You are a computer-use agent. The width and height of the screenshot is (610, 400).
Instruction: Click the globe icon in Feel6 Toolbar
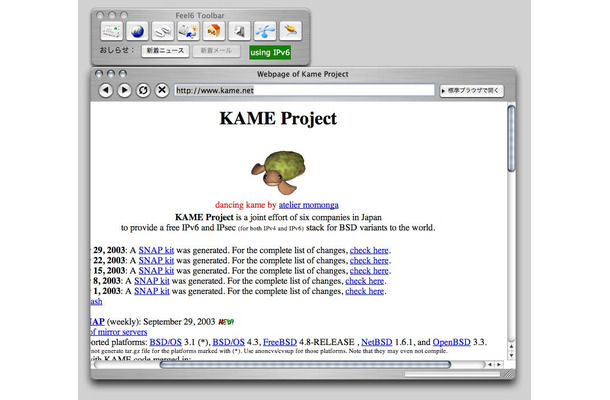(x=137, y=31)
